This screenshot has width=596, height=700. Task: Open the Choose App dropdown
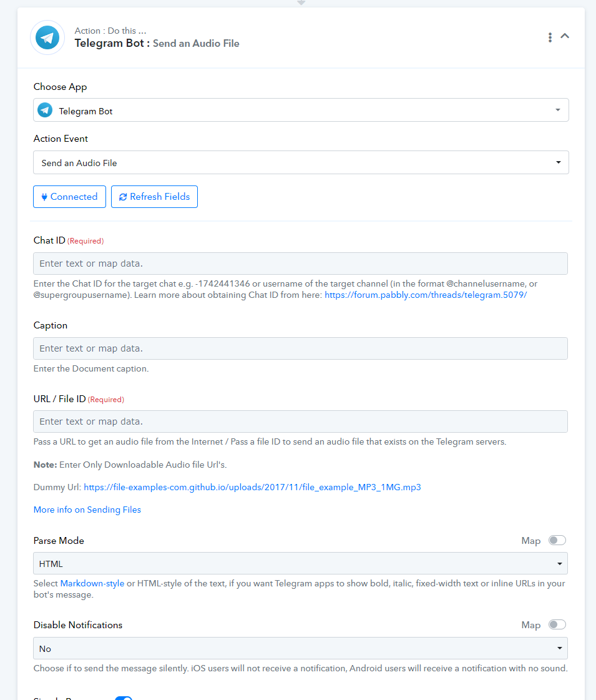click(x=301, y=111)
